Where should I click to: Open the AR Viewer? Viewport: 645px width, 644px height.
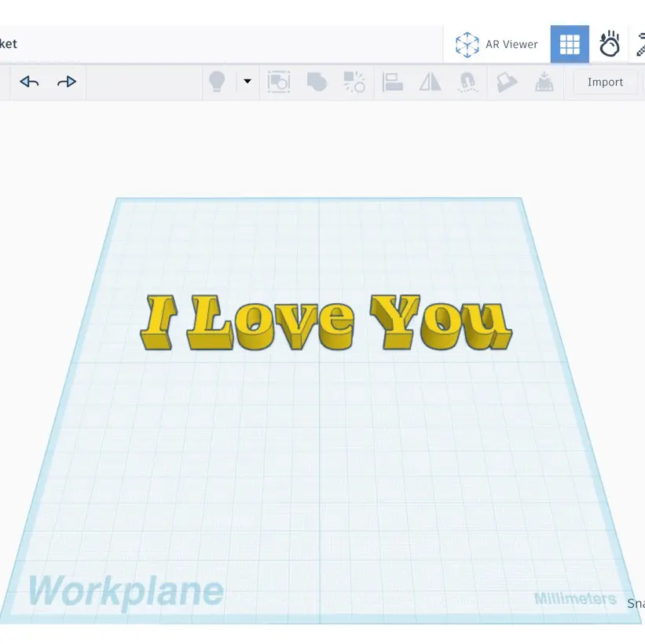(x=497, y=44)
